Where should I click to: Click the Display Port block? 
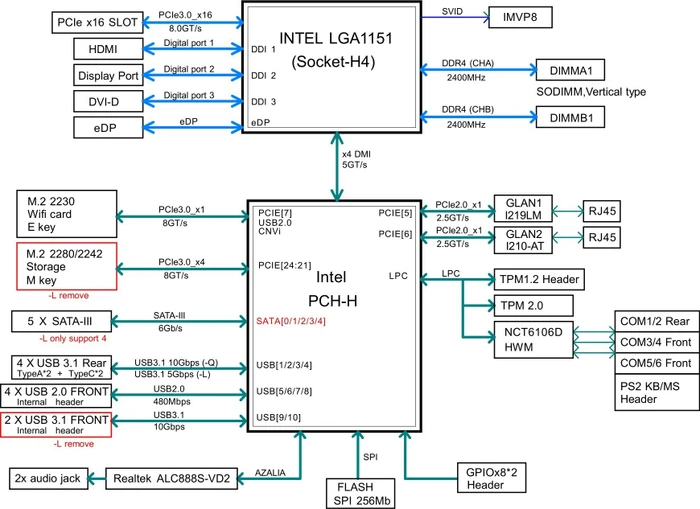(108, 75)
